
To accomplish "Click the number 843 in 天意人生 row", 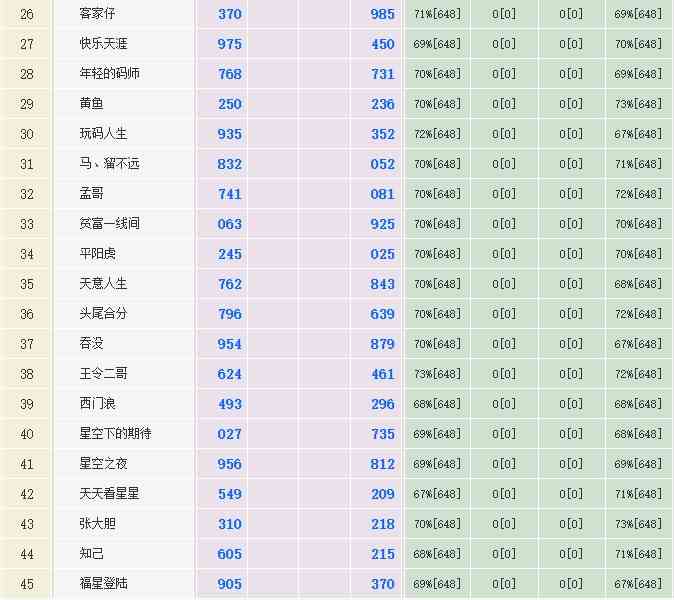I will (382, 284).
